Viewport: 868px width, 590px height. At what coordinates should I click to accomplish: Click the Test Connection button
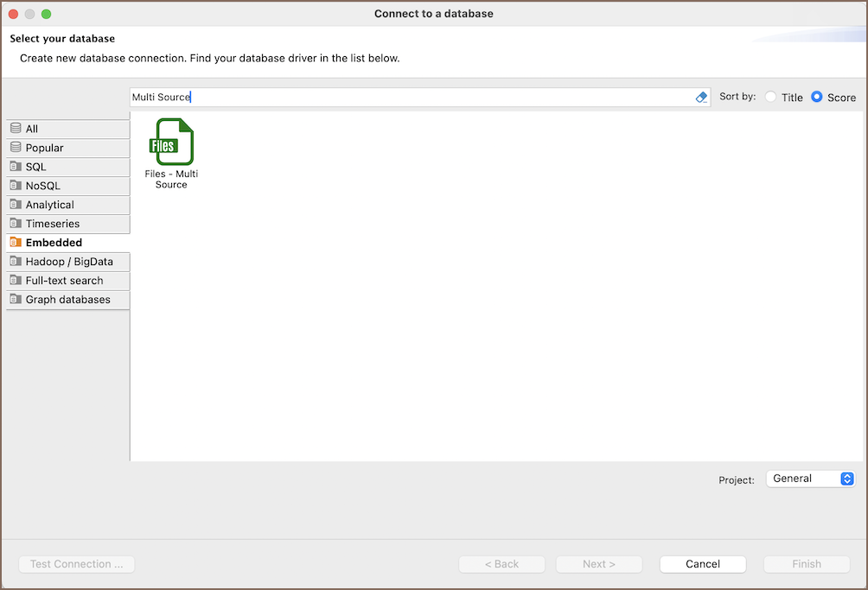tap(77, 564)
